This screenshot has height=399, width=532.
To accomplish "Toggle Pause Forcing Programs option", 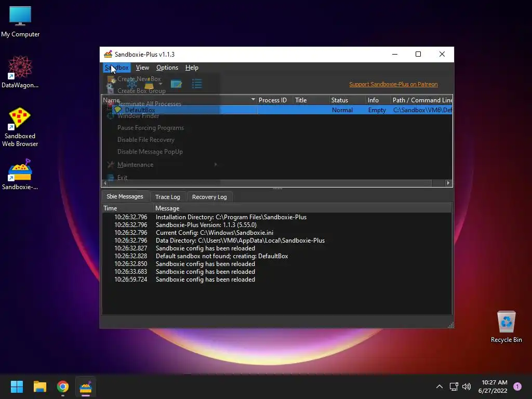I will click(x=150, y=128).
